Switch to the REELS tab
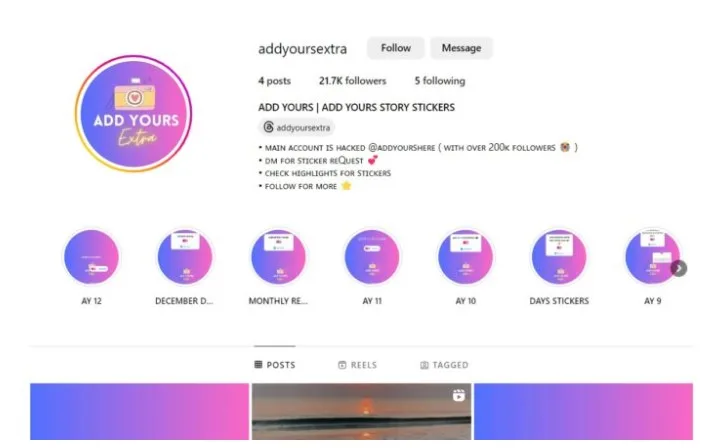This screenshot has height=448, width=706. click(x=358, y=365)
